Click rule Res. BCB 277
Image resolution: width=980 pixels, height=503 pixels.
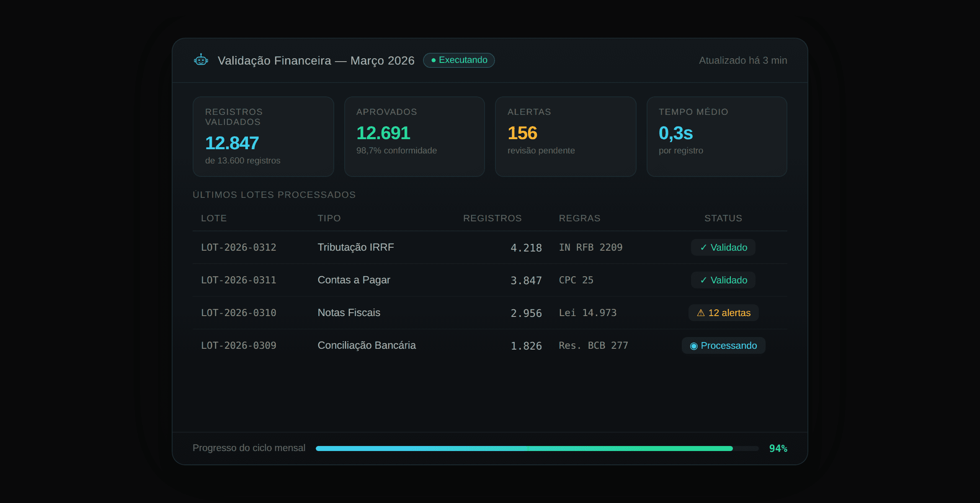coord(593,346)
